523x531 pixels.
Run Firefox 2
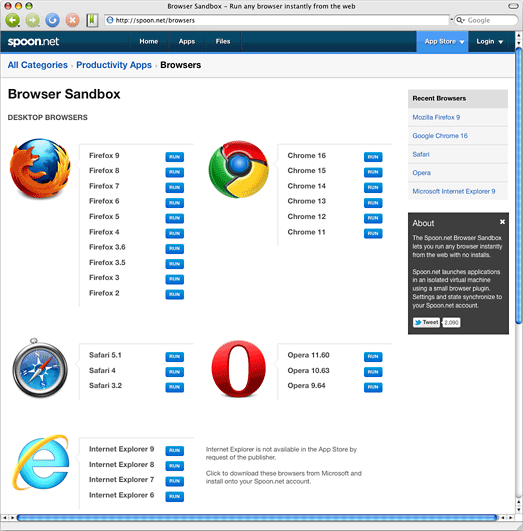tap(174, 294)
